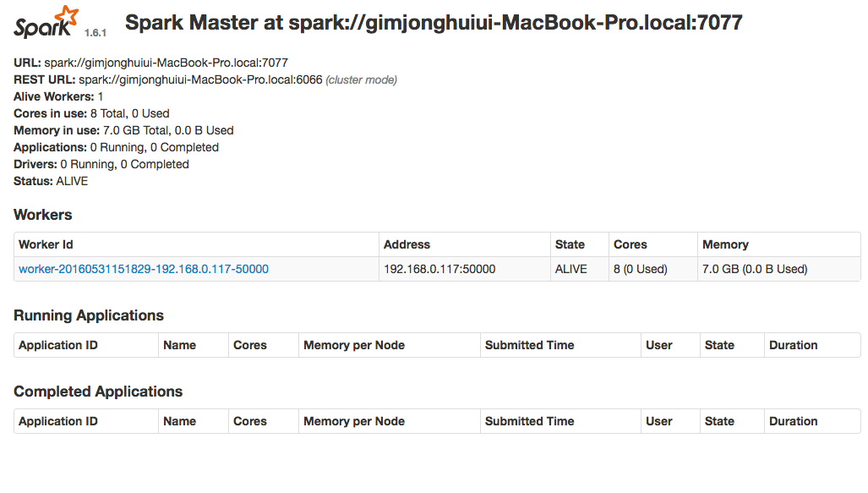Click the Running Applications heading
Image resolution: width=868 pixels, height=493 pixels.
(x=89, y=315)
